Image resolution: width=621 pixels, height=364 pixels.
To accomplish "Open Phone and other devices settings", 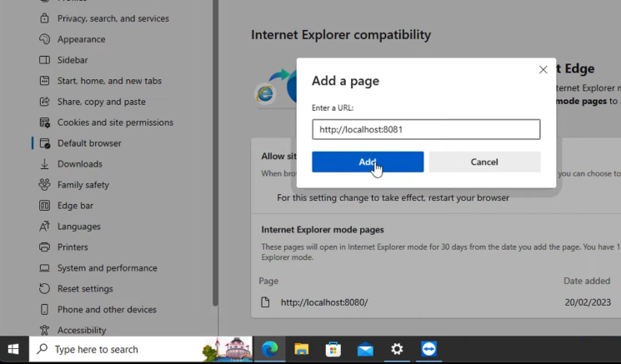I will point(107,309).
